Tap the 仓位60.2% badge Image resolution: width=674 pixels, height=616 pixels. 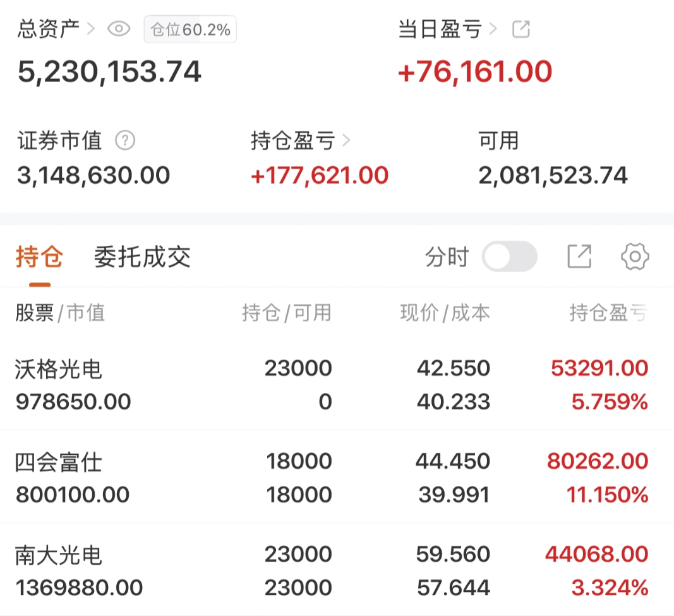pos(190,30)
